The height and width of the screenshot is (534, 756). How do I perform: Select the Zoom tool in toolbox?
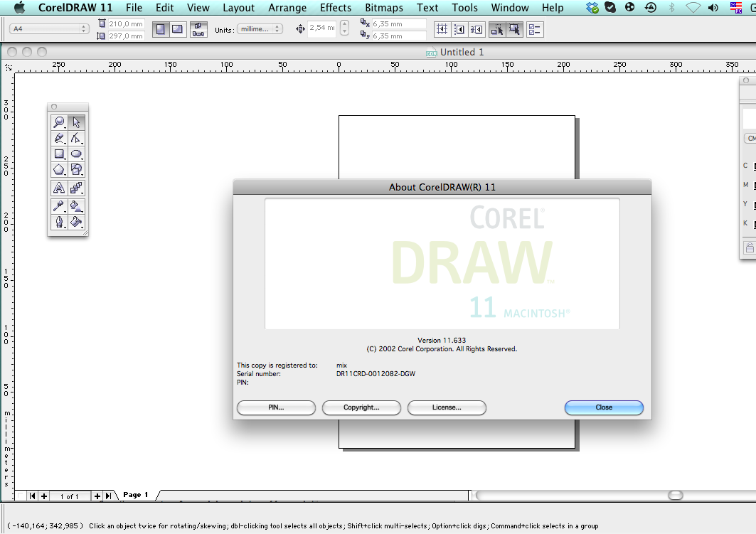[x=59, y=122]
